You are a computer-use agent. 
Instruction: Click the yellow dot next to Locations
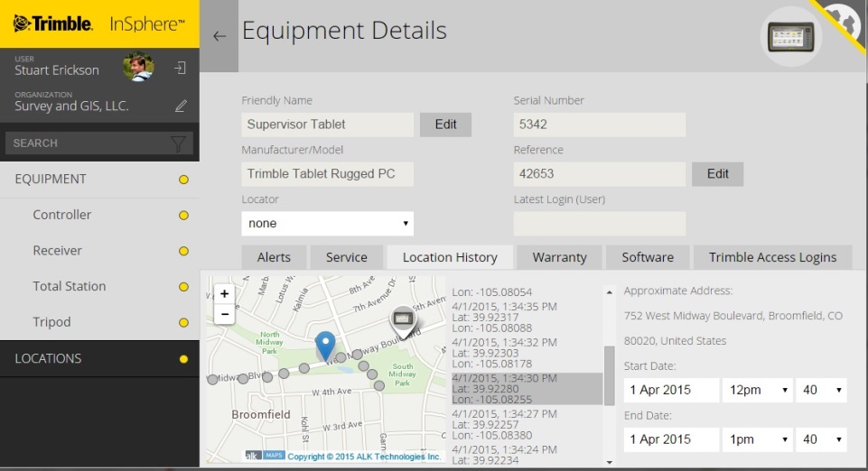(183, 359)
